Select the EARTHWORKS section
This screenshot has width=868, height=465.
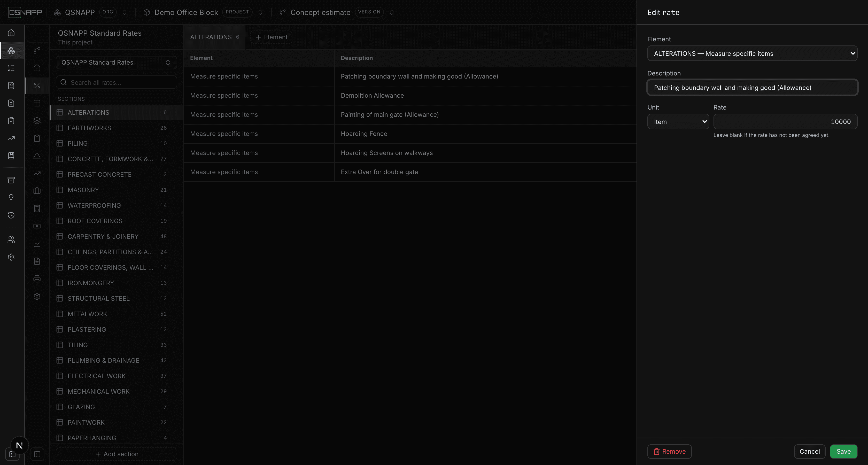tap(116, 128)
